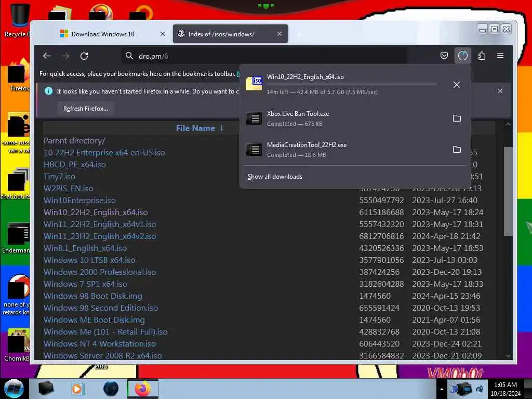Show Xbox Live Ban Tool.exe in folder
532x399 pixels.
(x=457, y=118)
